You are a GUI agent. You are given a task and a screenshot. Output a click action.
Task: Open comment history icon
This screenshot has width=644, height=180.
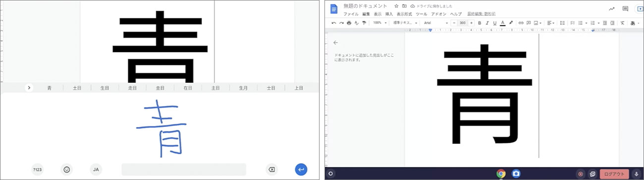625,9
